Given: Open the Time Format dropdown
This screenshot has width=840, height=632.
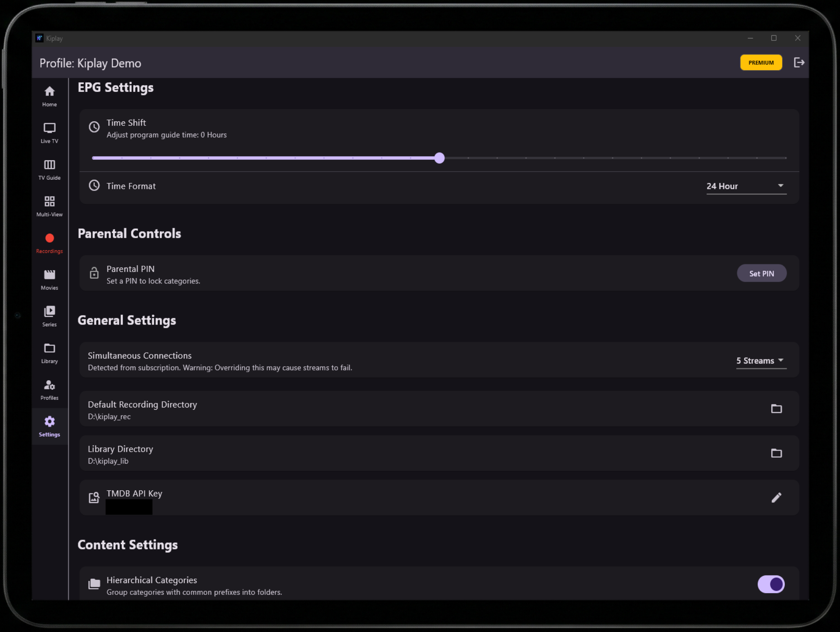Looking at the screenshot, I should tap(745, 186).
